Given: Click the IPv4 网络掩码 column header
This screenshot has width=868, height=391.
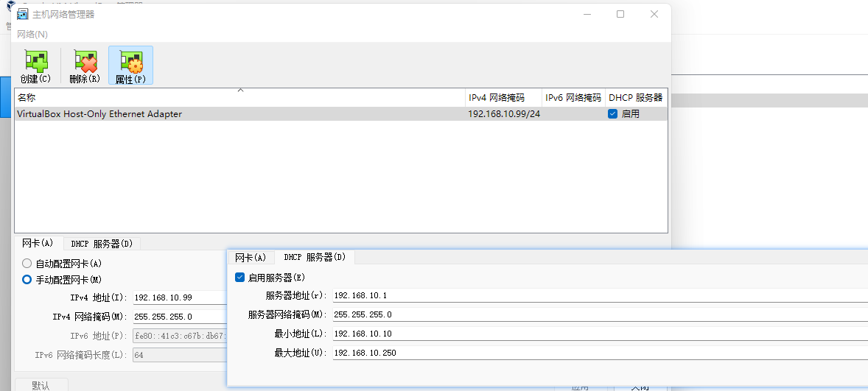Looking at the screenshot, I should [504, 98].
